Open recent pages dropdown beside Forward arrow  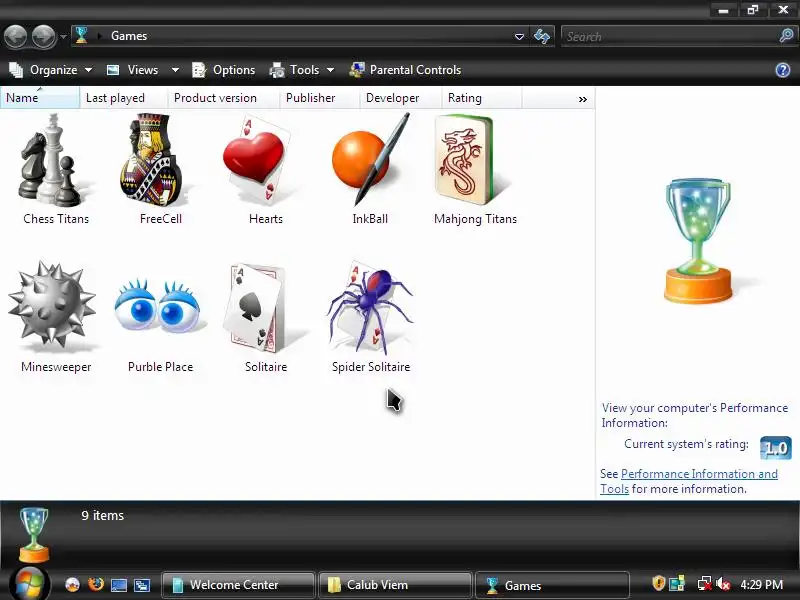(63, 36)
